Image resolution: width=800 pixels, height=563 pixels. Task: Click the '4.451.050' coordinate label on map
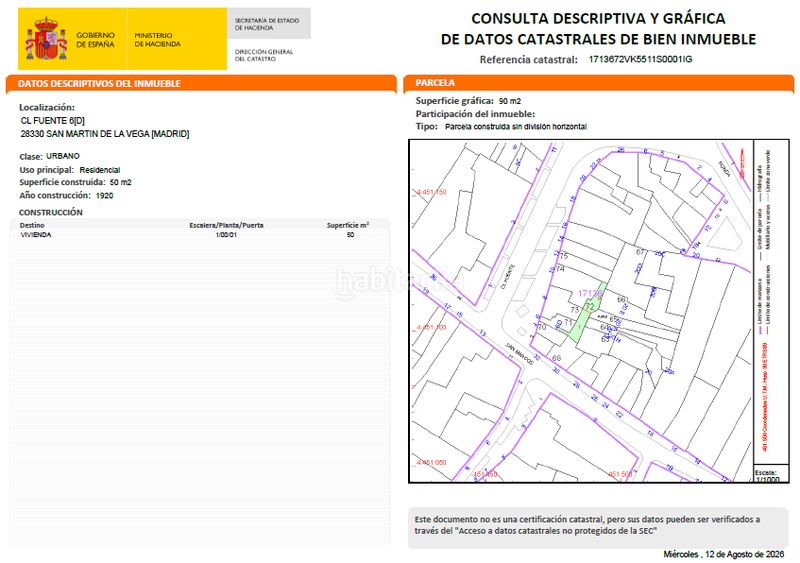(x=431, y=462)
